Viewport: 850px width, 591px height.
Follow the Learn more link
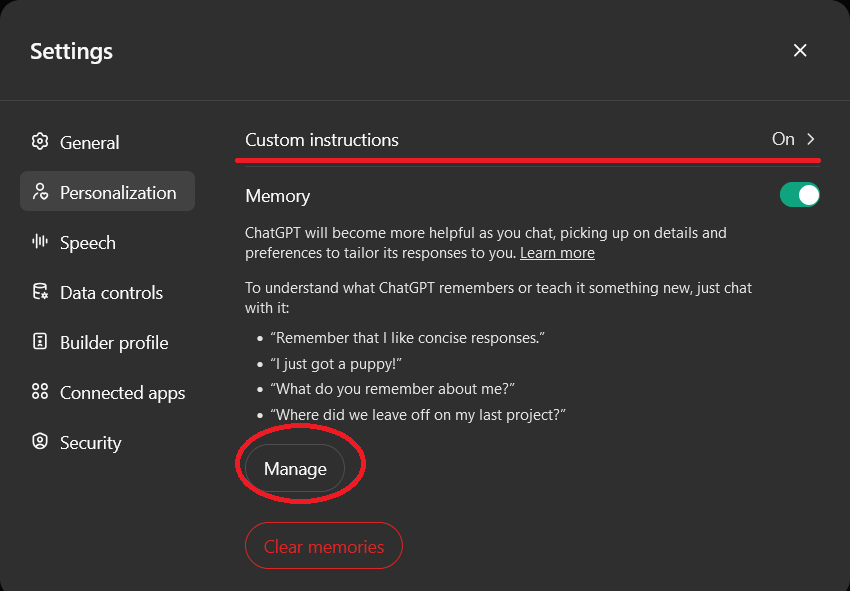coord(557,253)
